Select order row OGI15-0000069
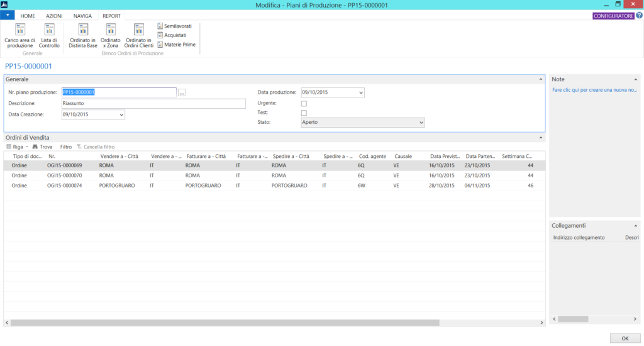644x346 pixels. pos(274,165)
